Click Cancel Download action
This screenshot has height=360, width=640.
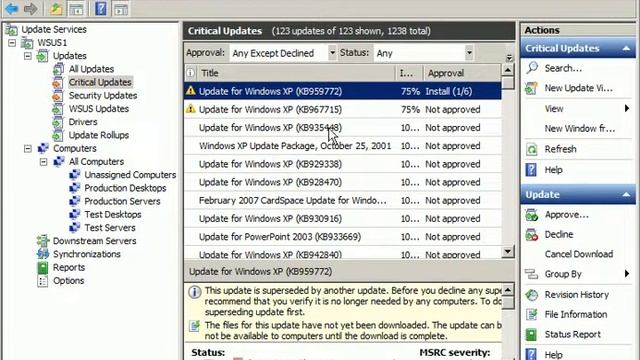[579, 254]
